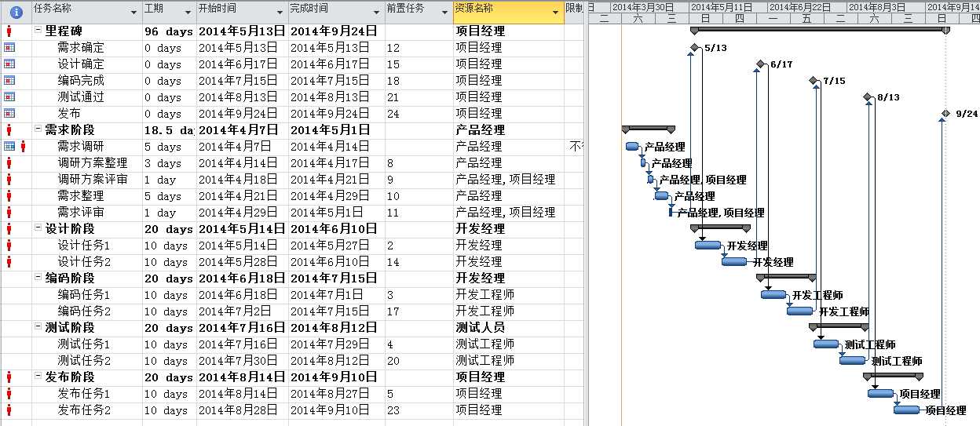Click calendar icon in the 需求调研 row

point(9,147)
